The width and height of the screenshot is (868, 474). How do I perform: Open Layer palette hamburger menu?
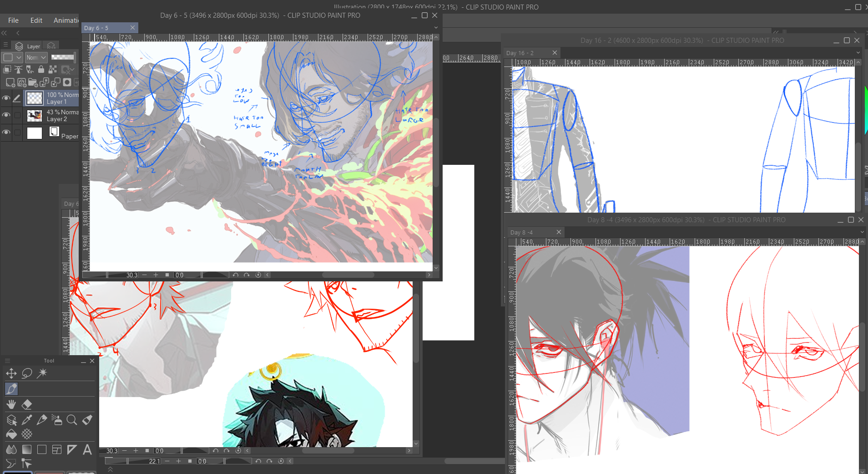pyautogui.click(x=6, y=45)
